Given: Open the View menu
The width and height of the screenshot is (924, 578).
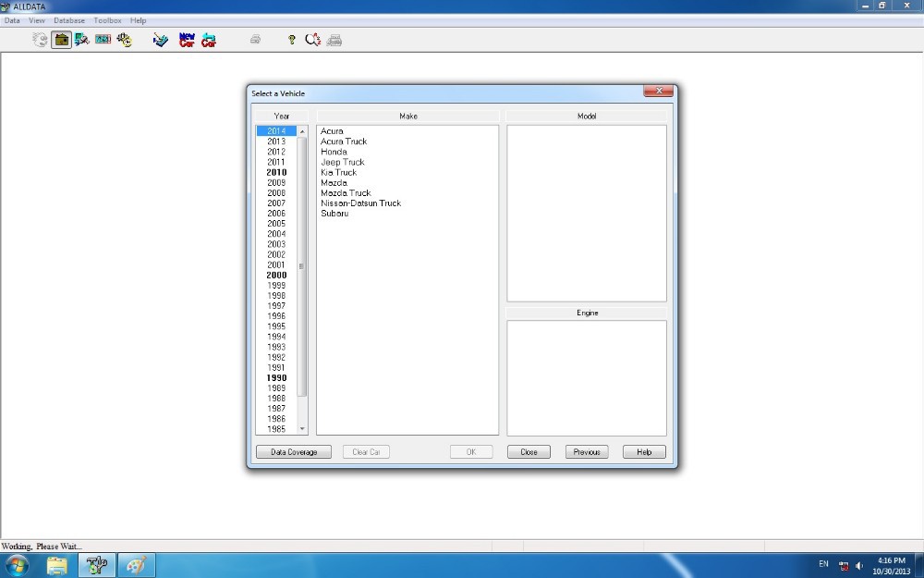Looking at the screenshot, I should click(x=37, y=20).
